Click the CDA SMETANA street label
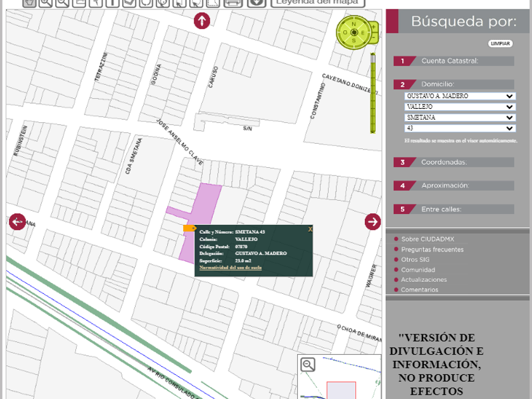Screen dimensions: 532x399 click(134, 156)
